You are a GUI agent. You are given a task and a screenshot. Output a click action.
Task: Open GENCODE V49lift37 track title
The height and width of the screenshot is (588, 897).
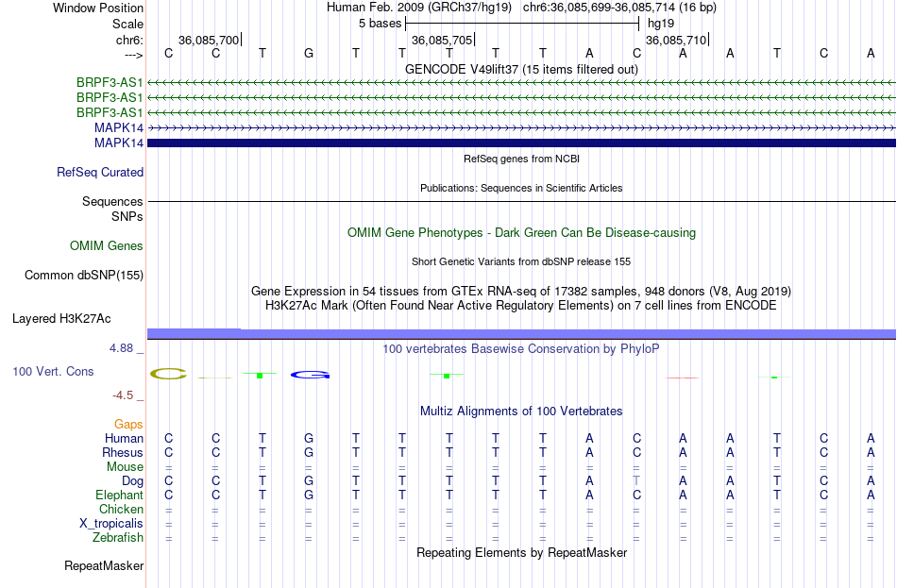point(521,69)
